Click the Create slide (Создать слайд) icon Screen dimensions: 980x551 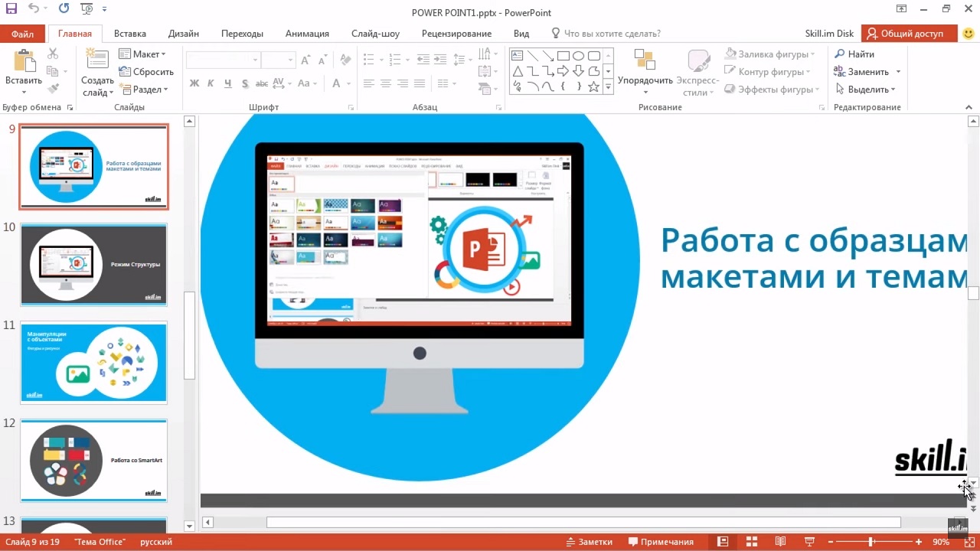[x=97, y=63]
